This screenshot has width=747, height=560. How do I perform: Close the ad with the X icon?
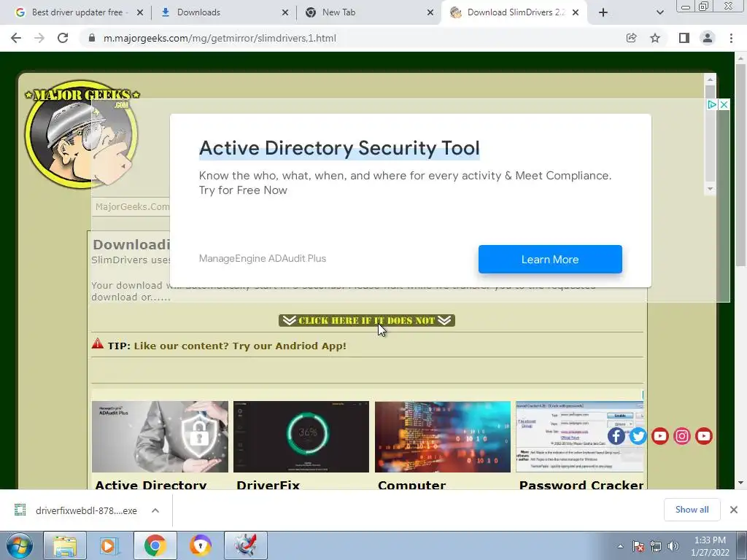click(724, 104)
